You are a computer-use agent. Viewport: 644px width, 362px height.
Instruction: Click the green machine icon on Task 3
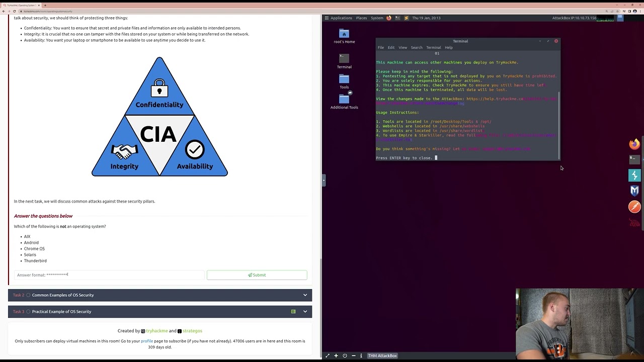click(293, 311)
